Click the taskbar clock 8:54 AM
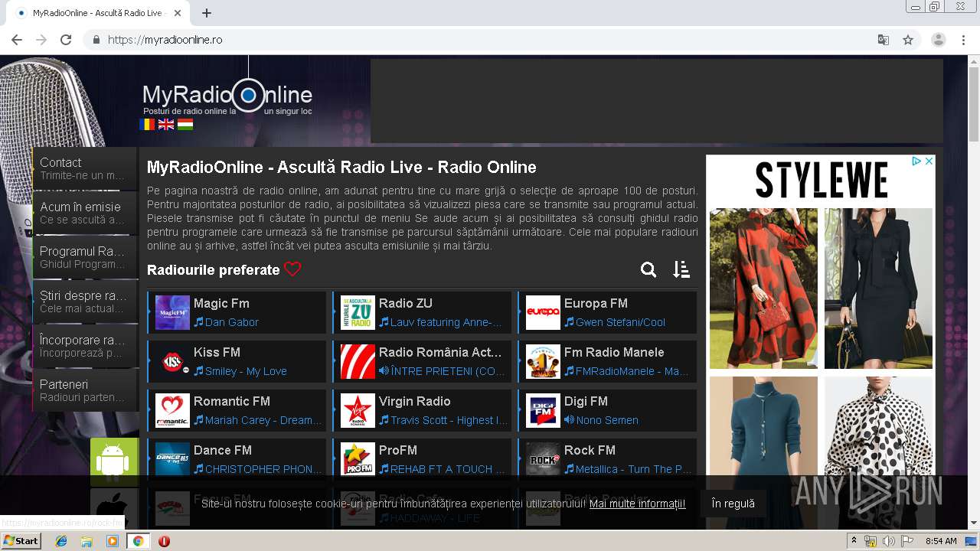The height and width of the screenshot is (551, 980). [941, 541]
